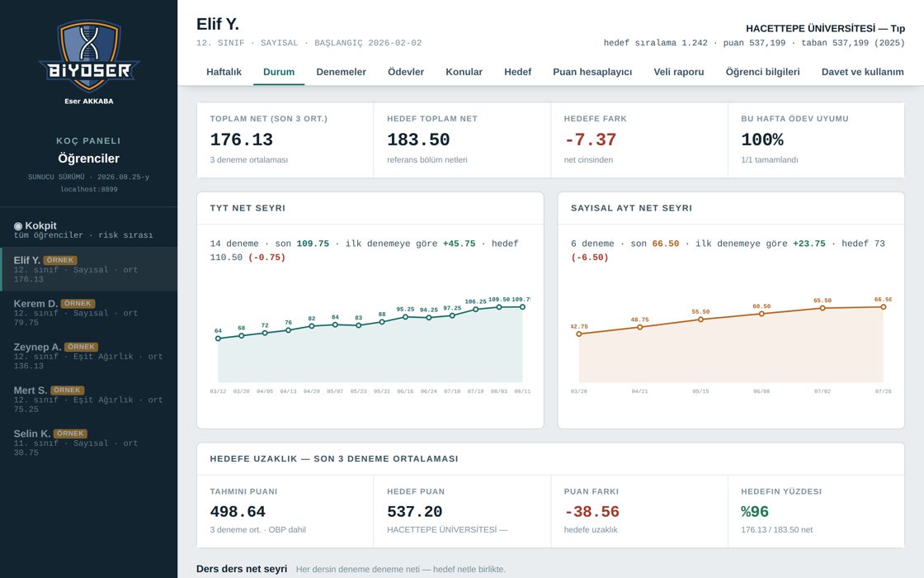Select the Durum tab
The height and width of the screenshot is (578, 924).
[x=279, y=72]
